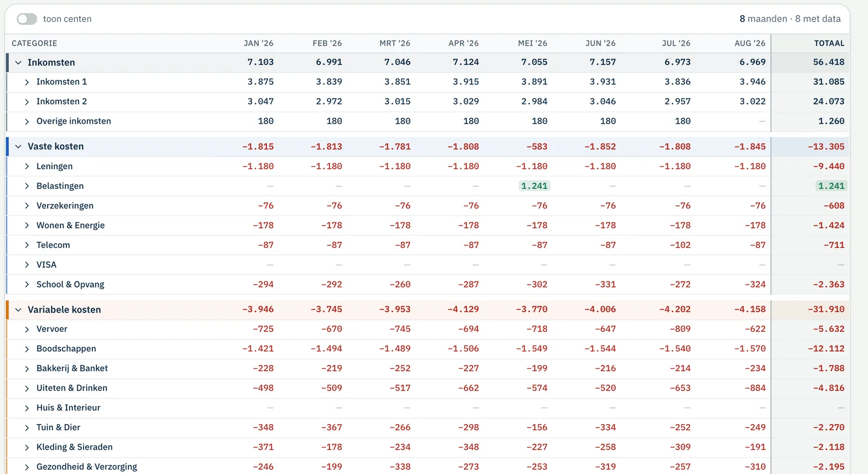Image resolution: width=868 pixels, height=474 pixels.
Task: Click the JAN '26 column header
Action: click(258, 43)
